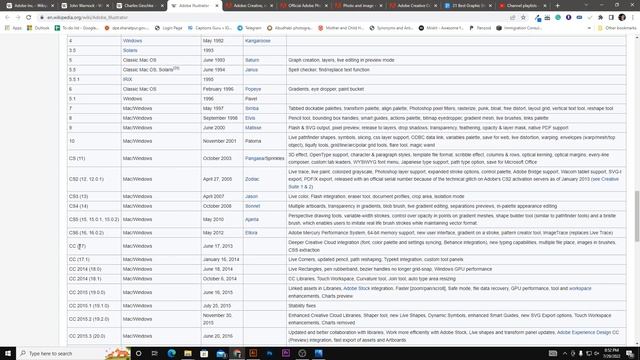640x360 pixels.
Task: Switch to the John Warnock tab
Action: [x=85, y=6]
